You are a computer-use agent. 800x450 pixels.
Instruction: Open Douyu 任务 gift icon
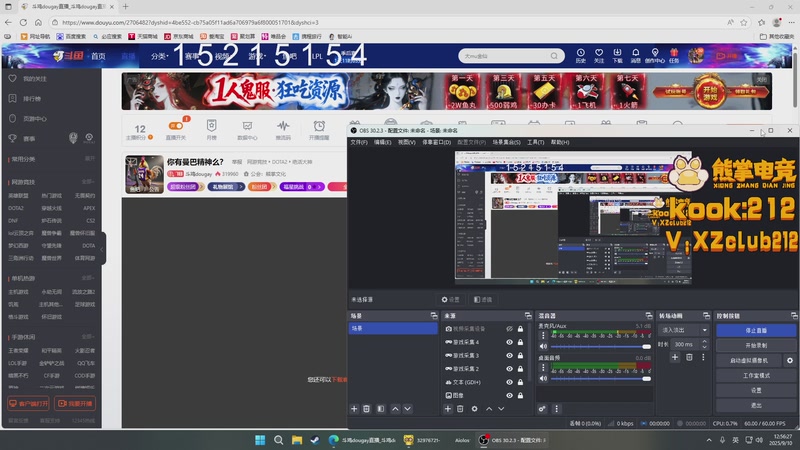674,56
